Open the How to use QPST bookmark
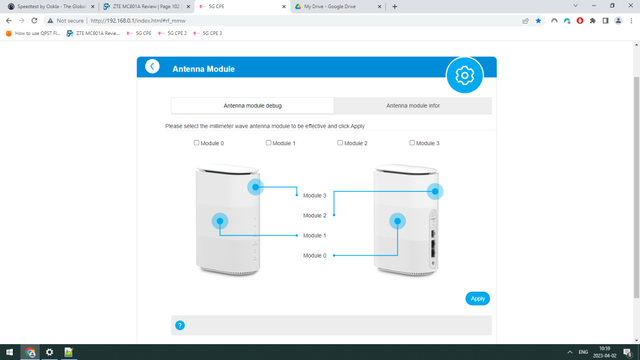 pyautogui.click(x=33, y=33)
